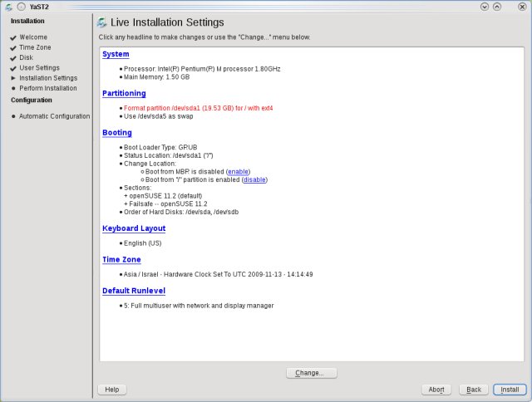The height and width of the screenshot is (402, 532).
Task: Maximize the YaST2 window
Action: pos(497,7)
